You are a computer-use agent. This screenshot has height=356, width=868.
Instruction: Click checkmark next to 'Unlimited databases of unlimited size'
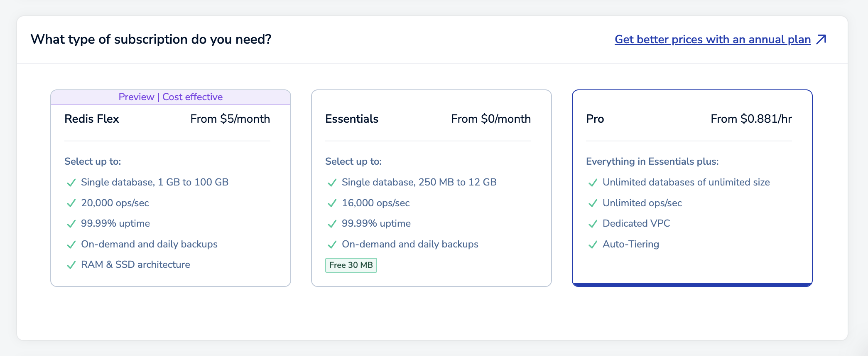pyautogui.click(x=593, y=183)
